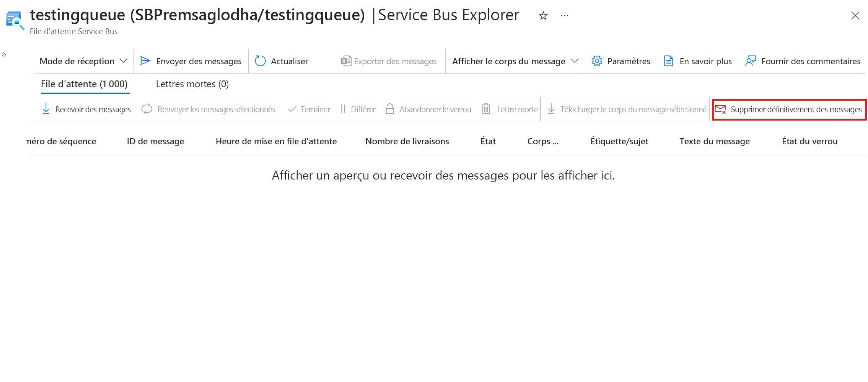Click the Terminer label
The width and height of the screenshot is (868, 382).
(315, 109)
